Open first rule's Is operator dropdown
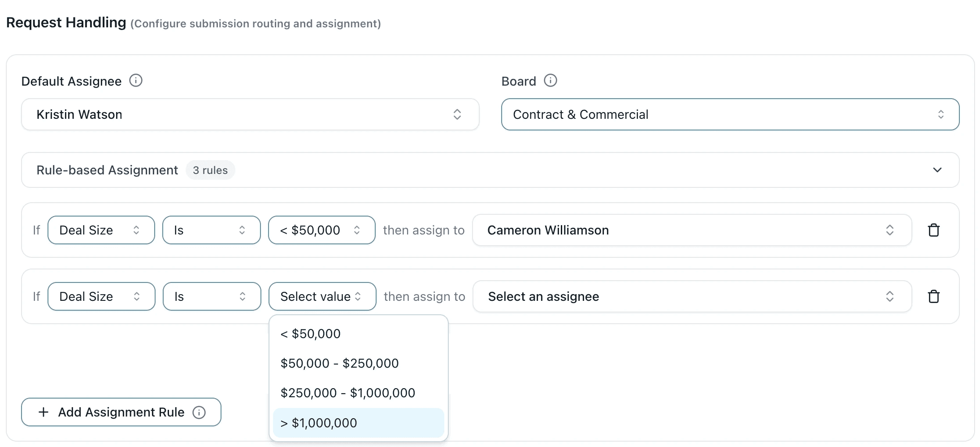Viewport: 980px width, 447px height. 211,230
